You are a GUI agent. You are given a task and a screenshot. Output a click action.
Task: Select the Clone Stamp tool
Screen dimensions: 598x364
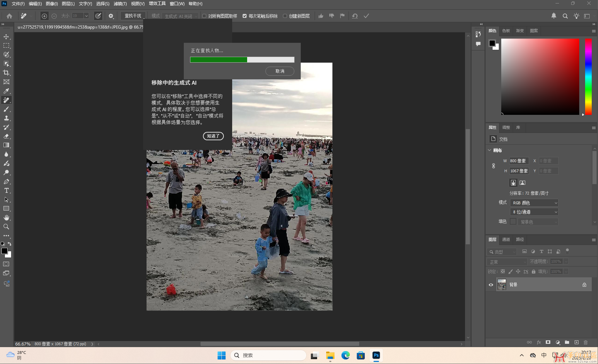click(x=6, y=118)
